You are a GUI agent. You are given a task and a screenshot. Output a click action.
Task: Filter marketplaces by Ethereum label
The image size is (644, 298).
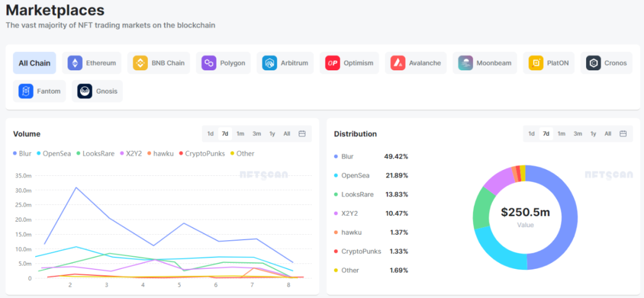pos(101,63)
